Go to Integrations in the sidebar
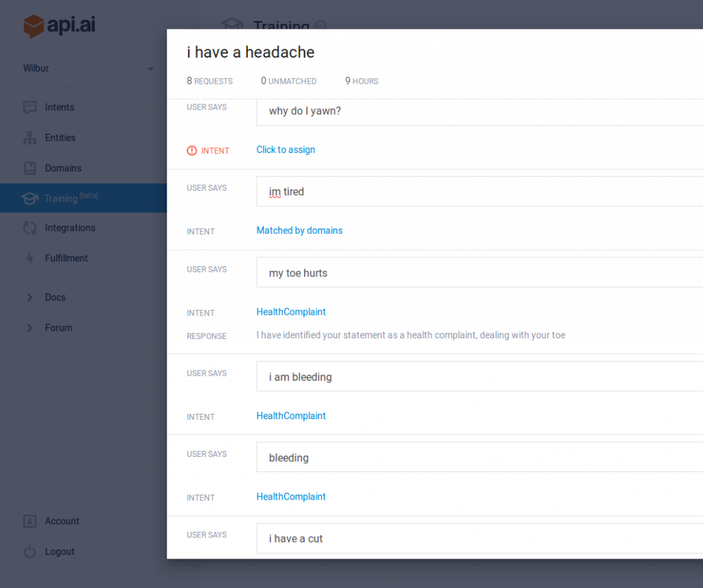 click(70, 228)
